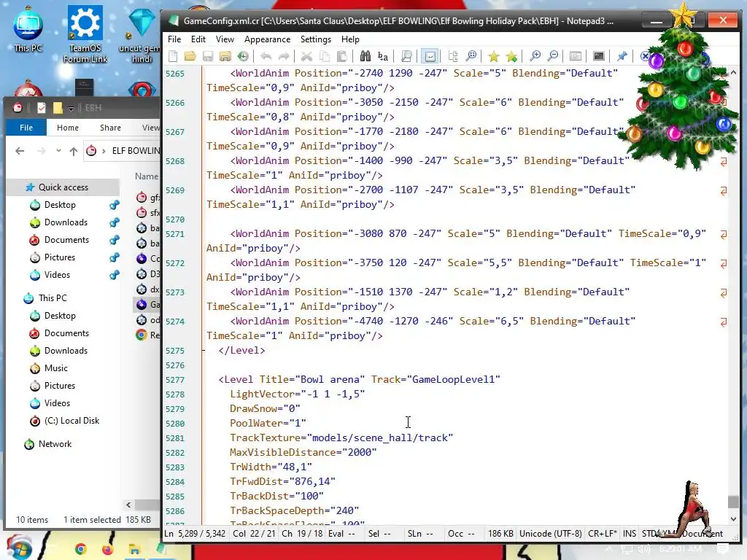Click the vertical scrollbar thumb in Notepad3
The image size is (747, 560).
733,502
